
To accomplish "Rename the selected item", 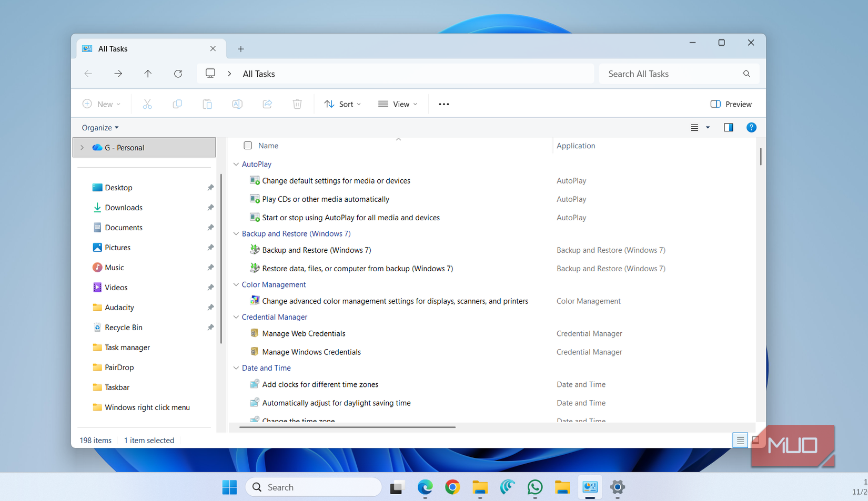I will [x=237, y=104].
